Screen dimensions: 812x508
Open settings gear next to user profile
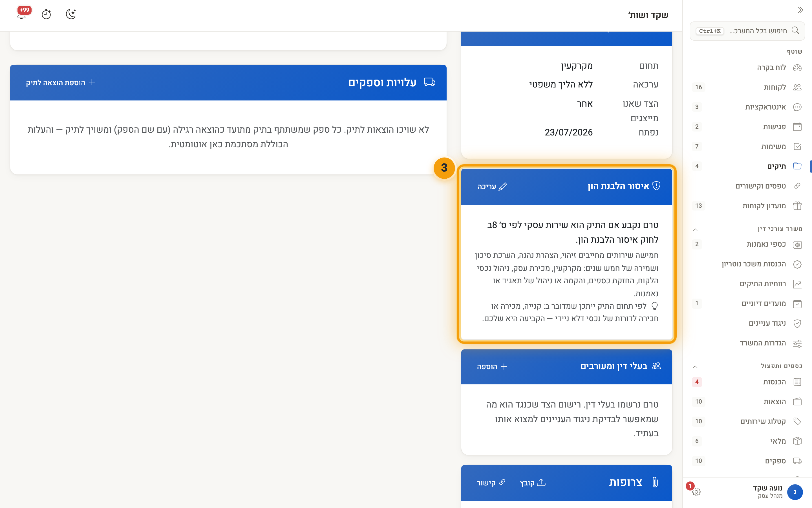pyautogui.click(x=696, y=492)
